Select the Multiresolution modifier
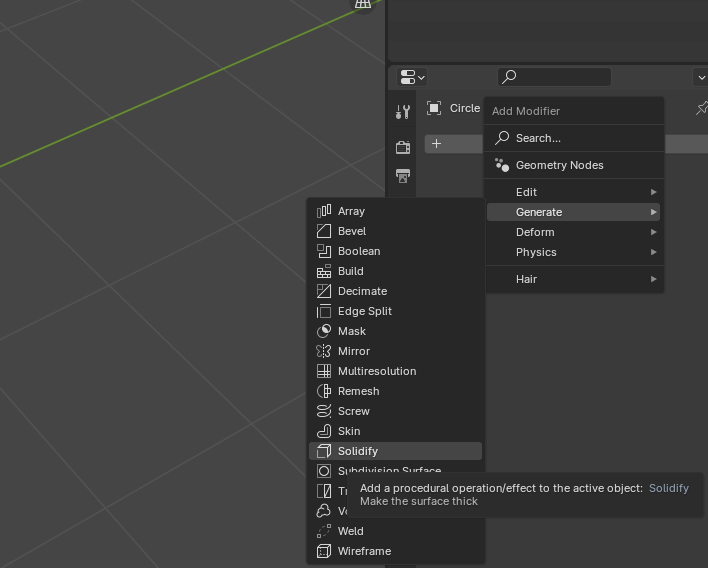 coord(396,371)
